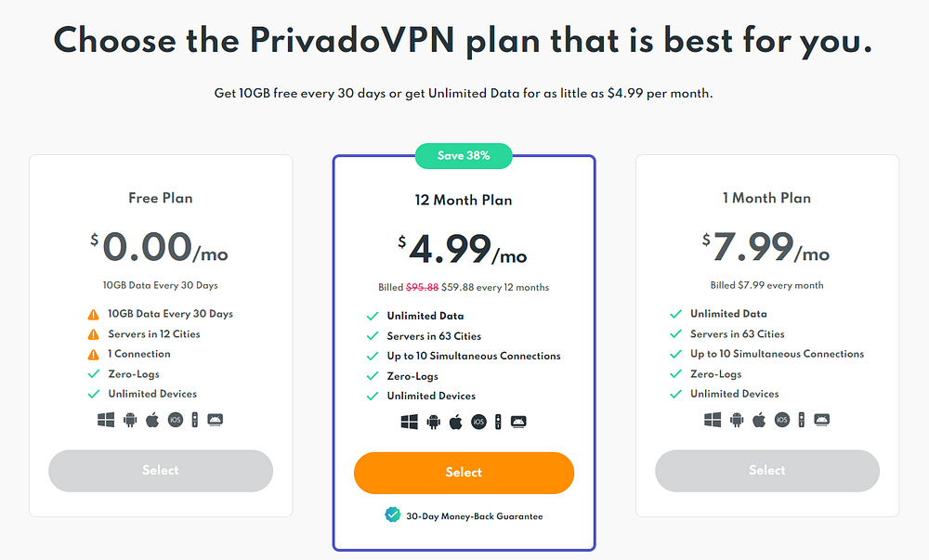Click warning icon beside 10GB Data Every 30 Days

(x=94, y=314)
